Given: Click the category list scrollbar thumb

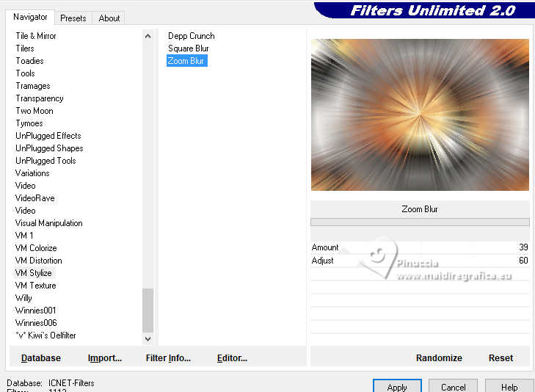Looking at the screenshot, I should click(x=148, y=310).
